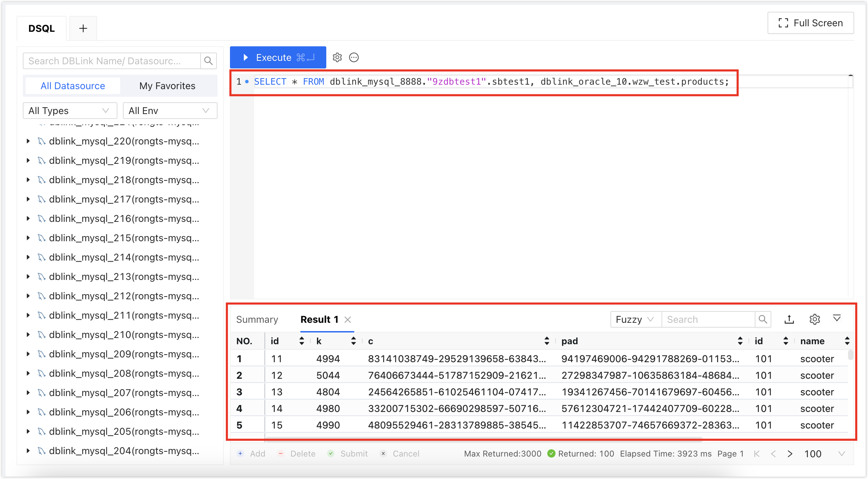Add a new query tab
The width and height of the screenshot is (868, 479).
[83, 28]
